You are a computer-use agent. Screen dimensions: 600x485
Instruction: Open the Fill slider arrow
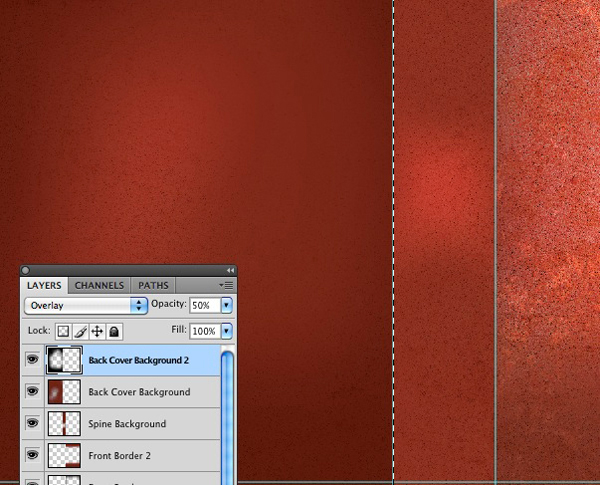[x=227, y=331]
